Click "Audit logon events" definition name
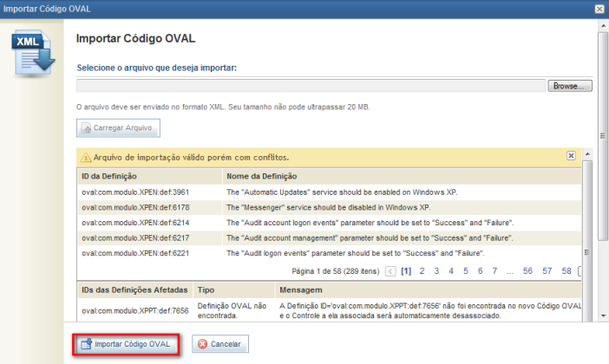Viewport: 609px width, 364px height. coord(356,253)
